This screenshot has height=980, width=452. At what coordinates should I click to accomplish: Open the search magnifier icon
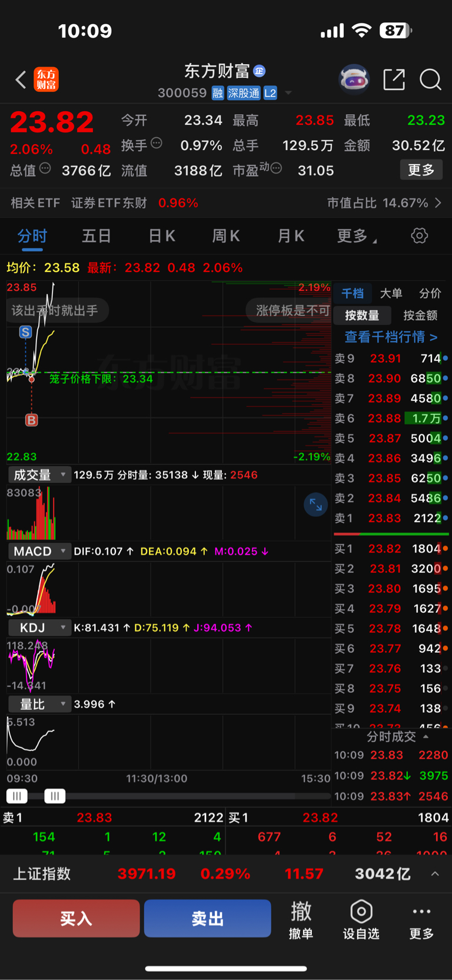(430, 79)
